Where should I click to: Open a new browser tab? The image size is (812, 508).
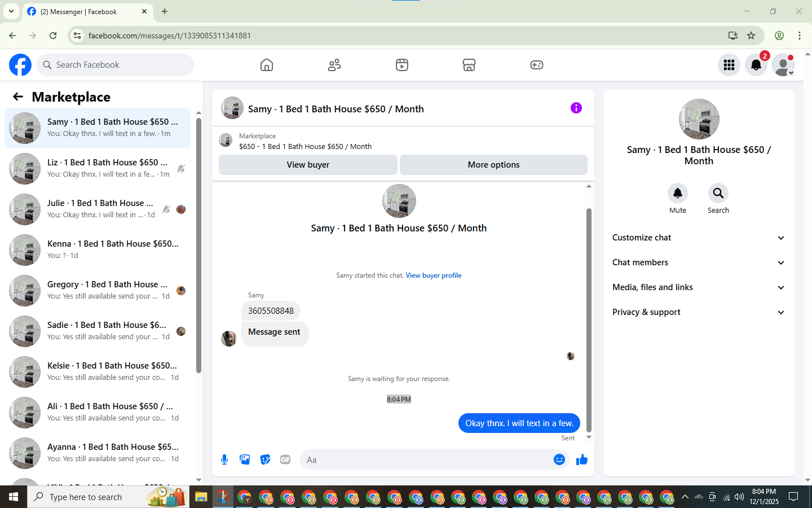165,11
